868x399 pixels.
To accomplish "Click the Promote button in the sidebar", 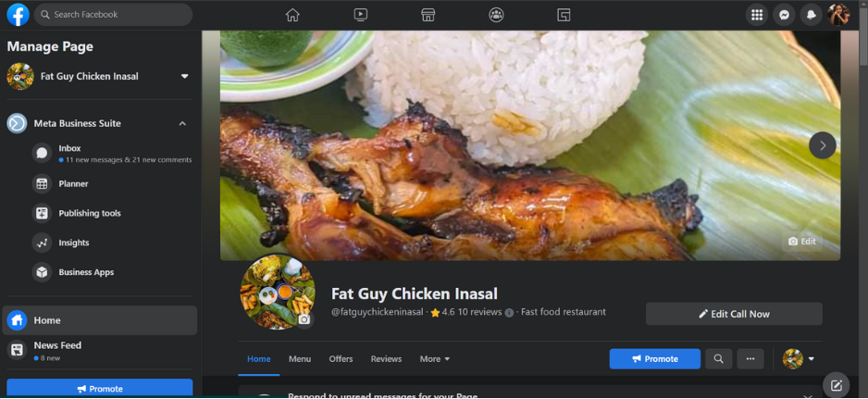I will pyautogui.click(x=100, y=389).
